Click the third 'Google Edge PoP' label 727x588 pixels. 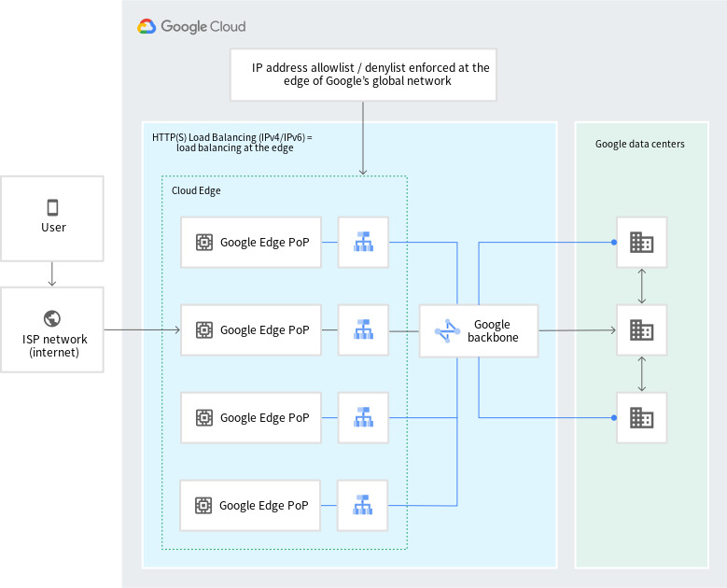(x=264, y=417)
